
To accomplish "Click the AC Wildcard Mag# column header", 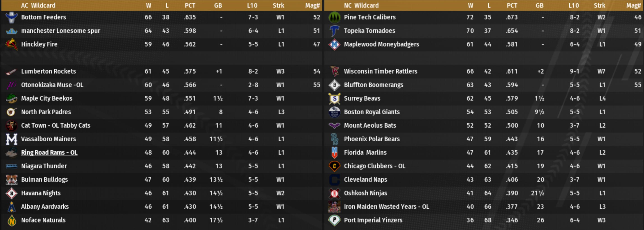I will pos(312,5).
